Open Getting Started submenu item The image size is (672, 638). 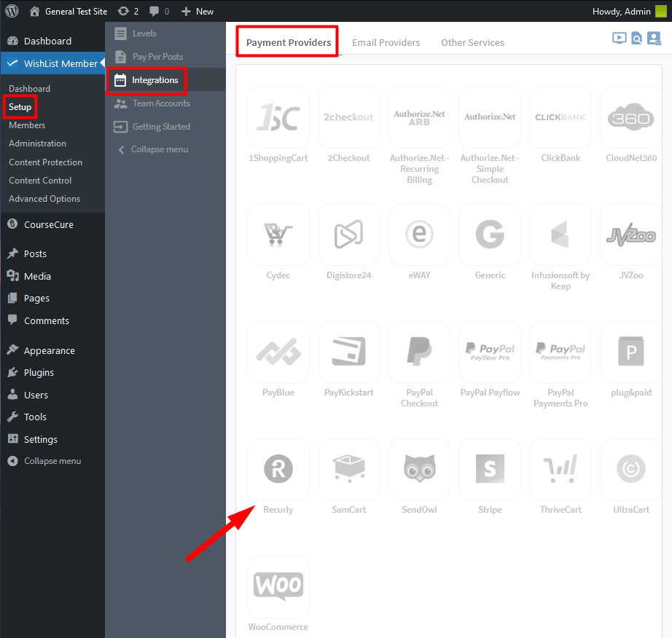click(x=165, y=127)
